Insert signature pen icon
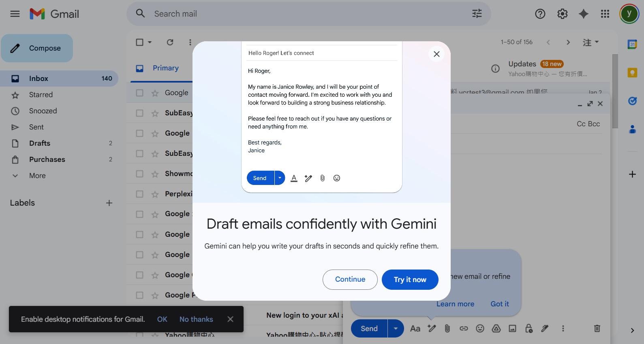644x344 pixels. click(x=545, y=329)
